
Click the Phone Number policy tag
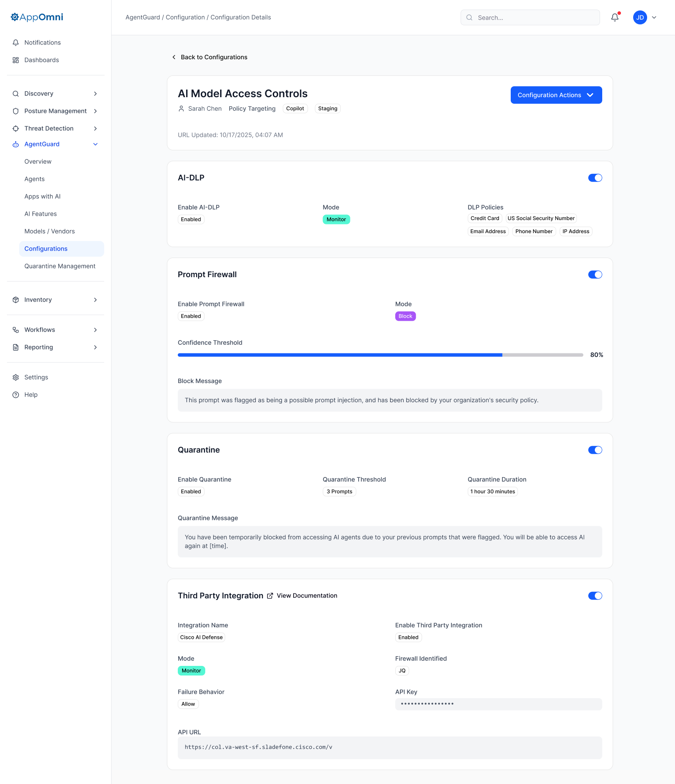click(x=534, y=231)
